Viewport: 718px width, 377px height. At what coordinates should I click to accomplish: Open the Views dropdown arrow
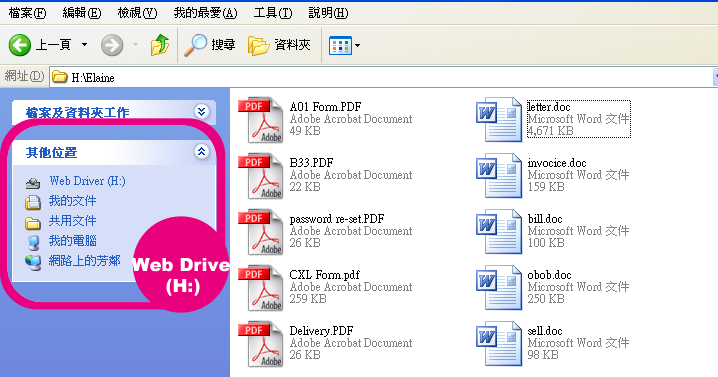(358, 45)
